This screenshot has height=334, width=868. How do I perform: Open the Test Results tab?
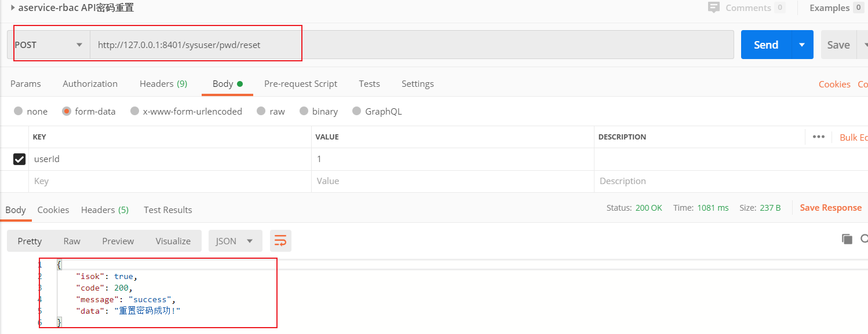[168, 210]
